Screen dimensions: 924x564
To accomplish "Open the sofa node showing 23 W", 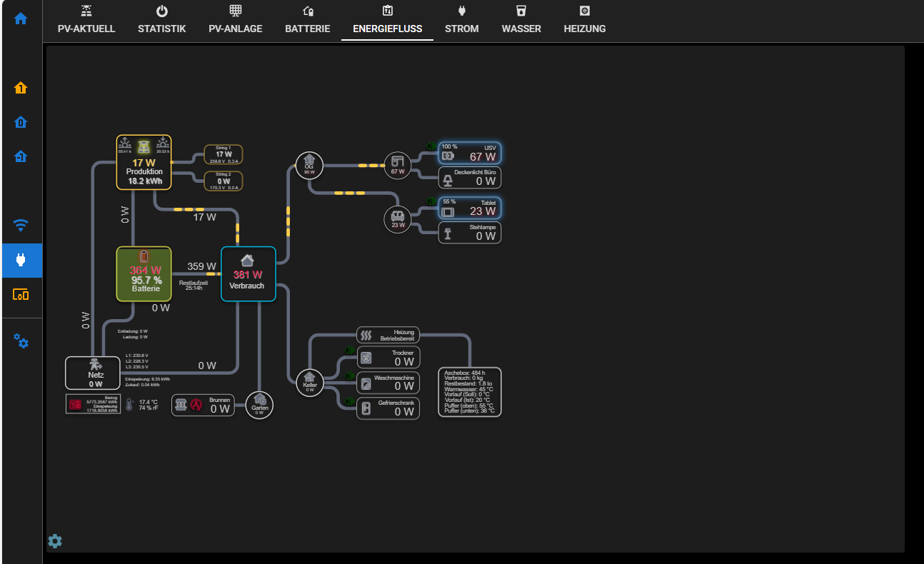I will tap(398, 218).
